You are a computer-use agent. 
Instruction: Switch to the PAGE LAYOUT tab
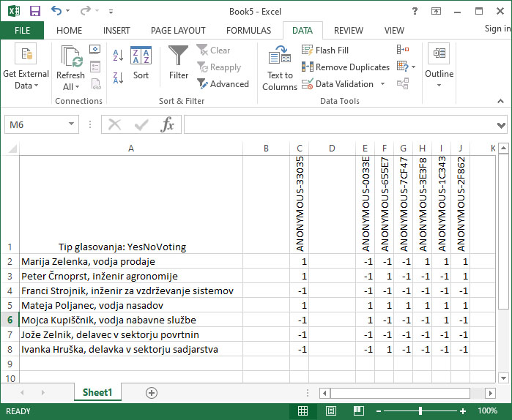(x=178, y=30)
